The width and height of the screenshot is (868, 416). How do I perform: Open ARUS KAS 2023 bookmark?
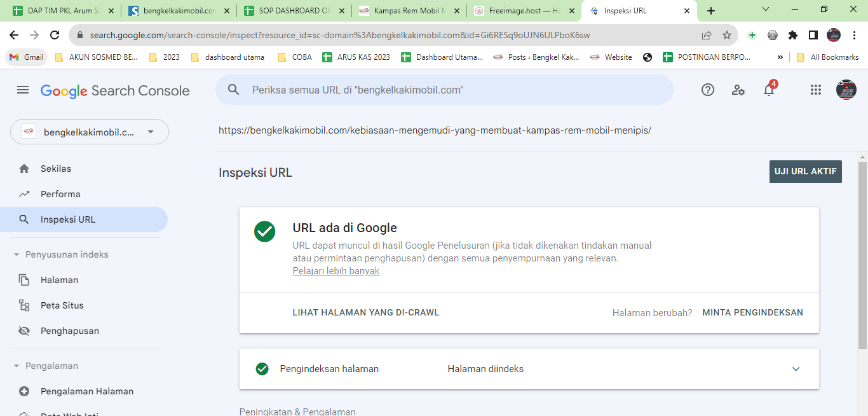[356, 57]
